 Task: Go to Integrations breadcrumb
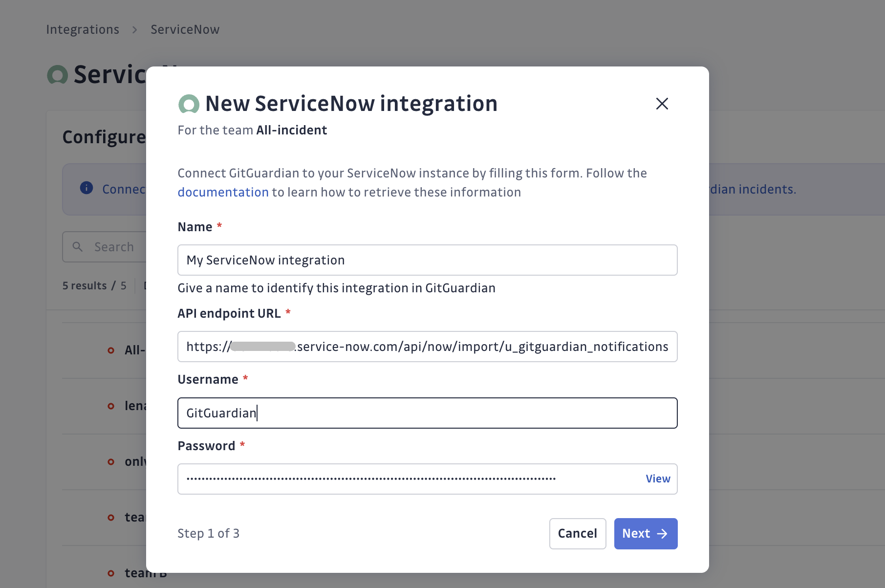point(83,30)
